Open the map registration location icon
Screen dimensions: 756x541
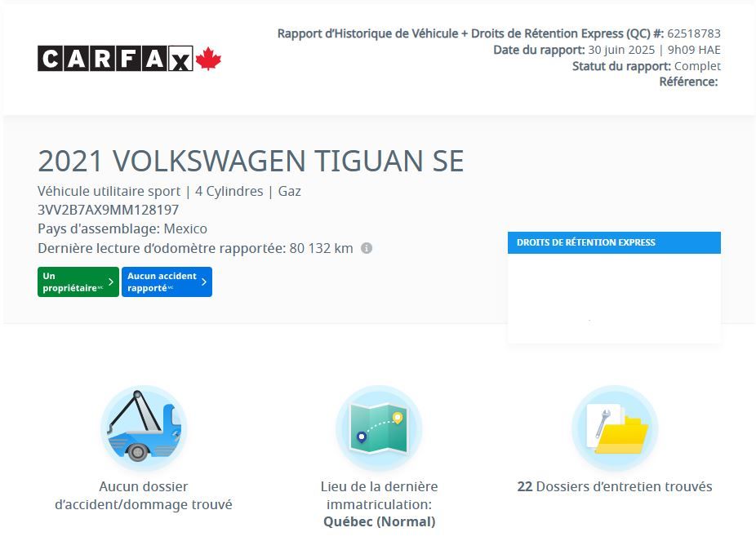pos(379,428)
